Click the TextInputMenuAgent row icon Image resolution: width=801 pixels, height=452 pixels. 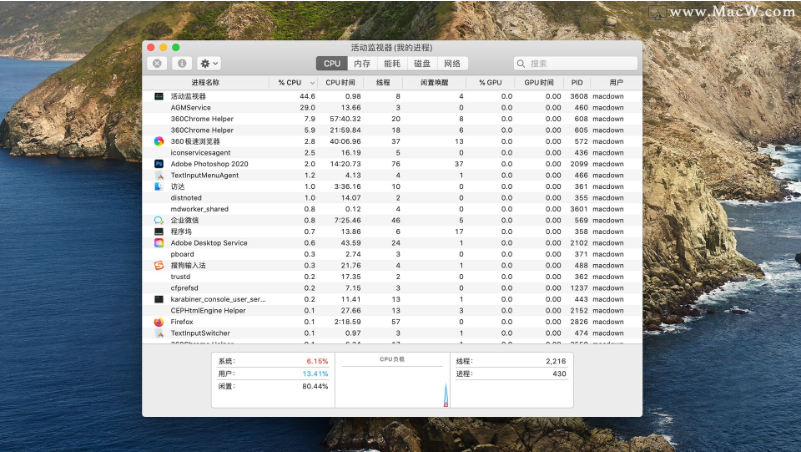[159, 175]
